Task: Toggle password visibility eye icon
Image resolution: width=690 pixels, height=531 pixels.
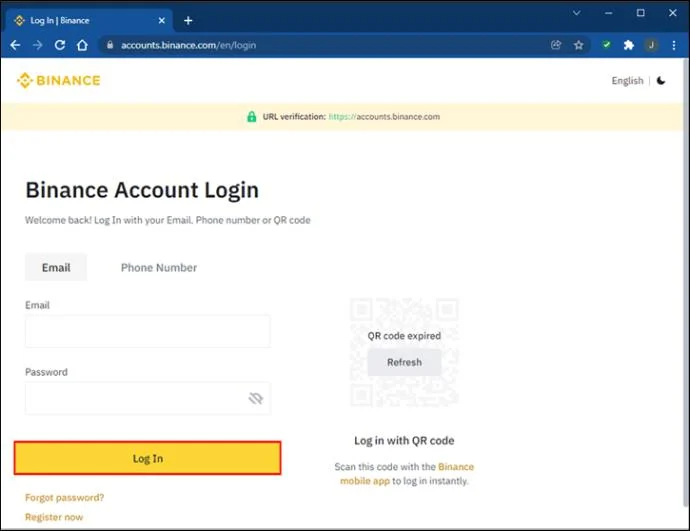Action: (x=256, y=398)
